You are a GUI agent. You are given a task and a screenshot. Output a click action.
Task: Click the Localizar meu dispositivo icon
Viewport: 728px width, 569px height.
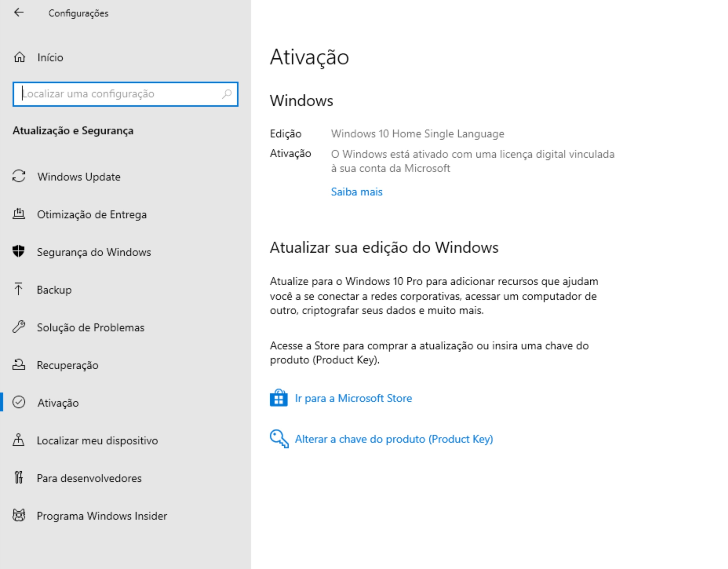[x=18, y=440]
